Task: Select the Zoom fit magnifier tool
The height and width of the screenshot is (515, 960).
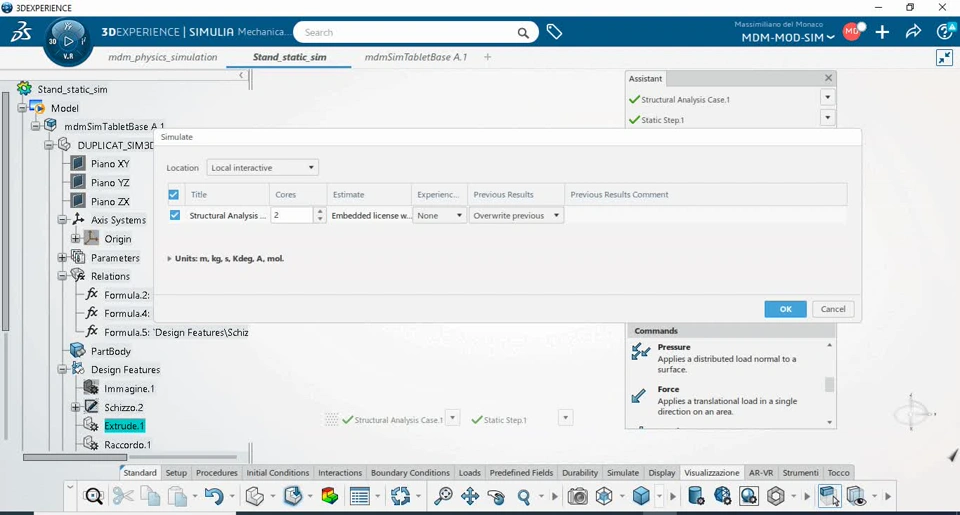Action: pyautogui.click(x=443, y=495)
